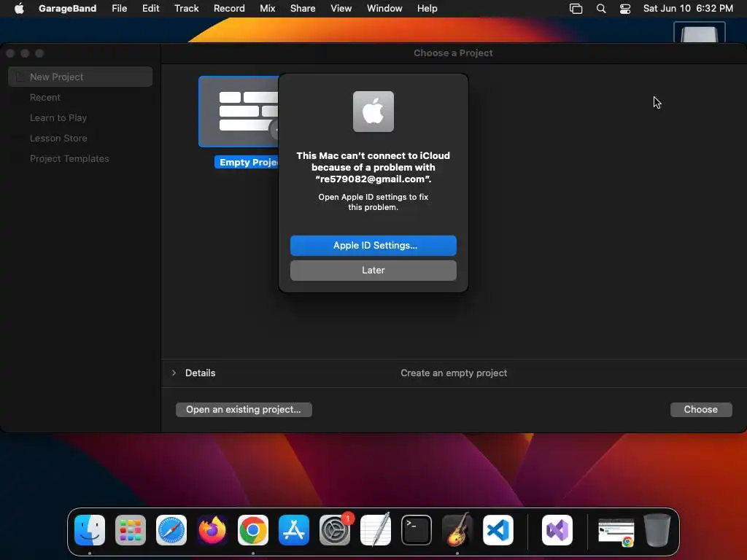Open the Edit menu
The image size is (747, 560).
point(150,9)
